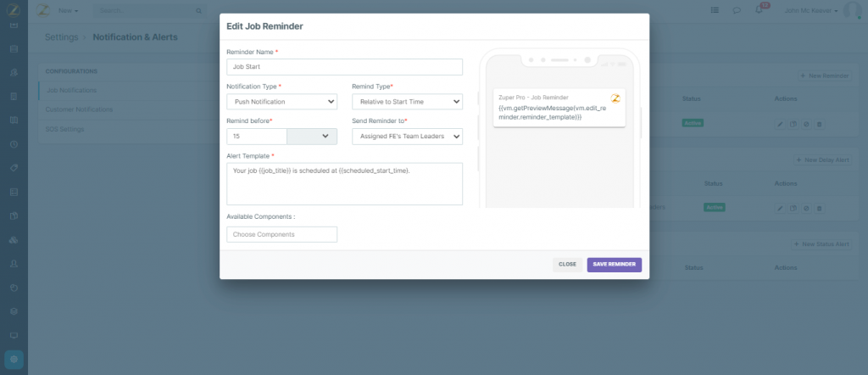Click the Save Reminder button
The image size is (868, 375).
pos(614,265)
